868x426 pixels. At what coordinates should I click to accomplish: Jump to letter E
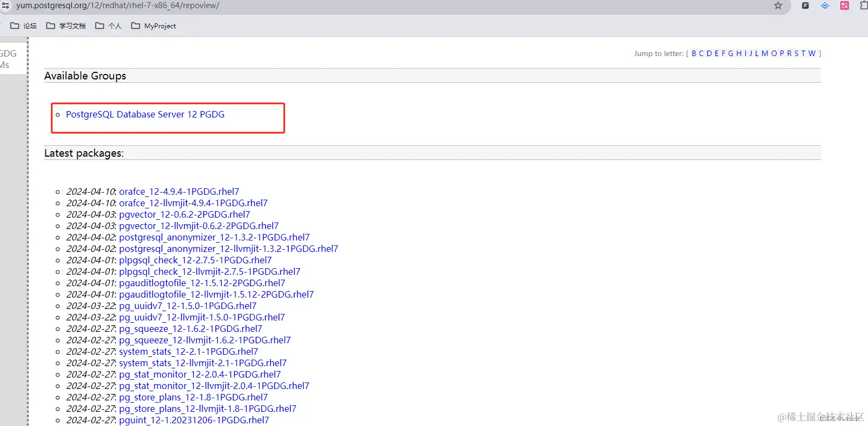point(717,53)
